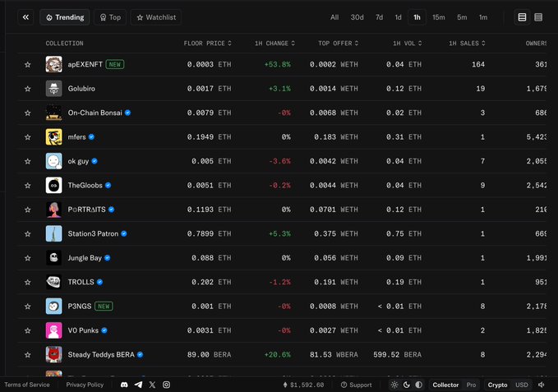This screenshot has height=392, width=558.
Task: Open X (Twitter) icon in footer
Action: [x=152, y=385]
